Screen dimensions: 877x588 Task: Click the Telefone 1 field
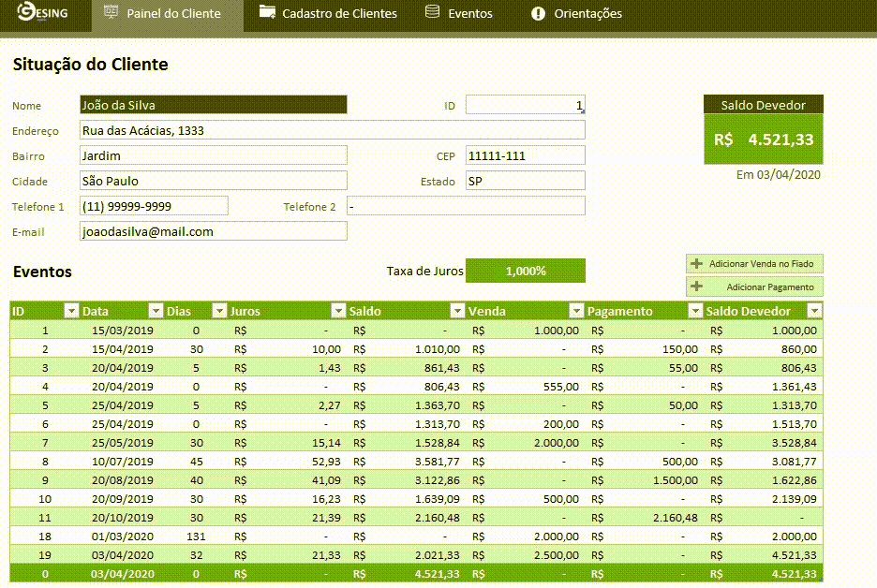[154, 205]
